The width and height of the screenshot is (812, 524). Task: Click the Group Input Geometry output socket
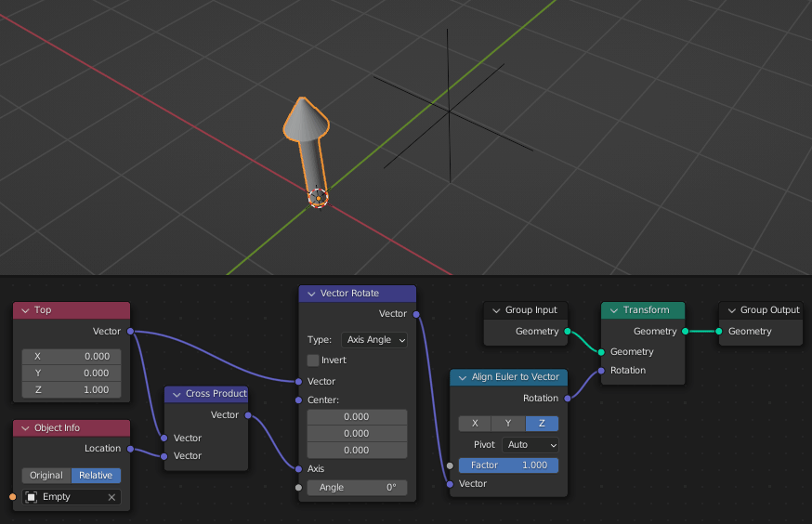[x=568, y=332]
